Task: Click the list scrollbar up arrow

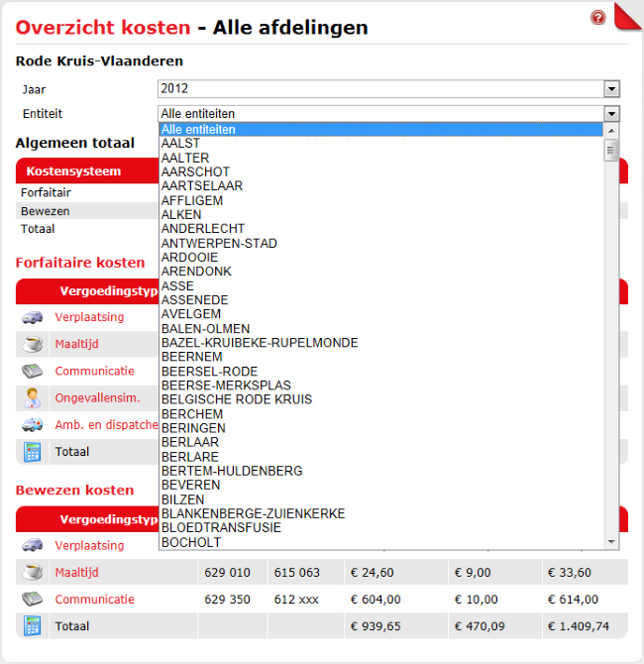Action: coord(611,131)
